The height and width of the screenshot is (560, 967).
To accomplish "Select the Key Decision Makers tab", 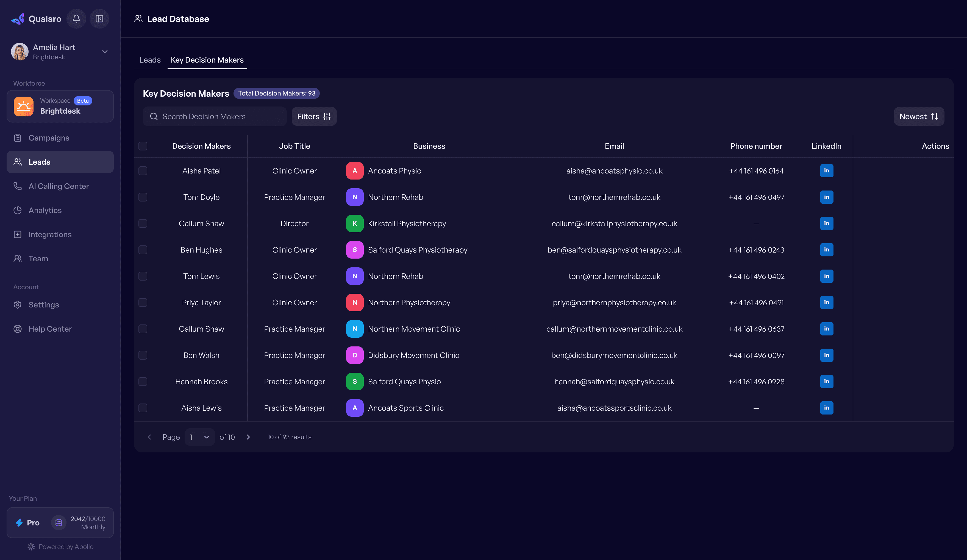I will tap(207, 60).
